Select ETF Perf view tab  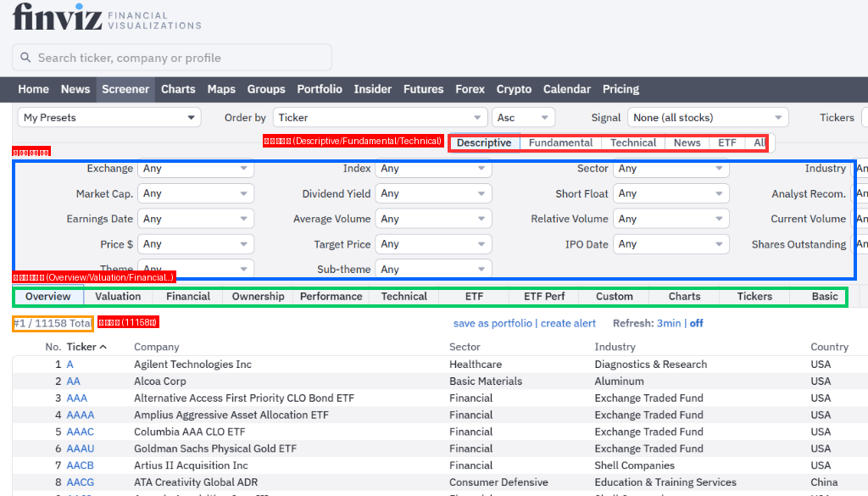click(544, 297)
